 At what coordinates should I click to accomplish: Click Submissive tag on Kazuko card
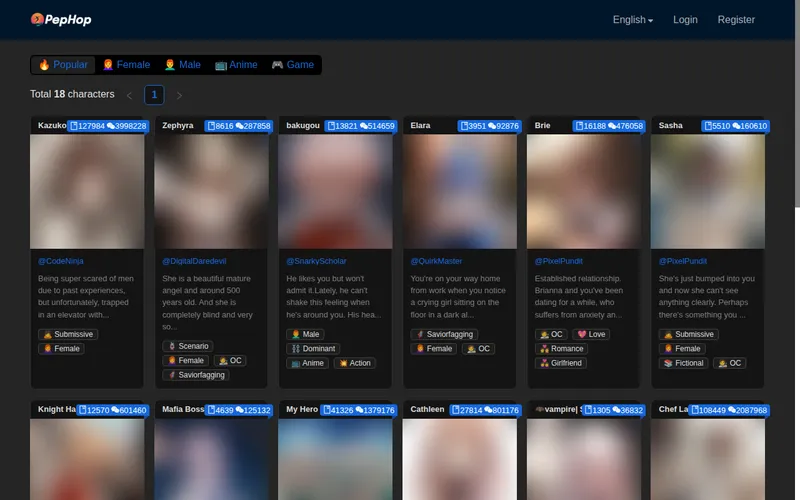(68, 334)
